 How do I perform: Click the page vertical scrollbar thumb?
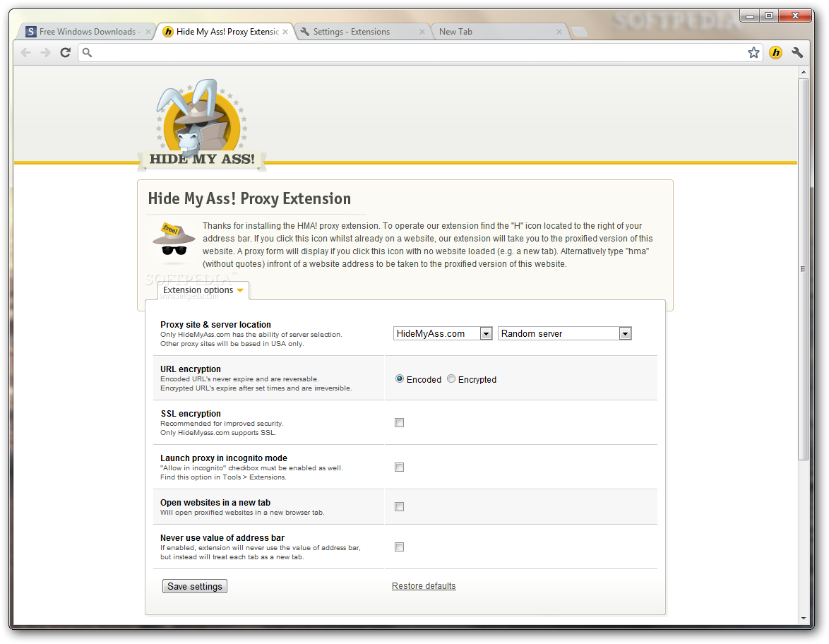[x=803, y=268]
